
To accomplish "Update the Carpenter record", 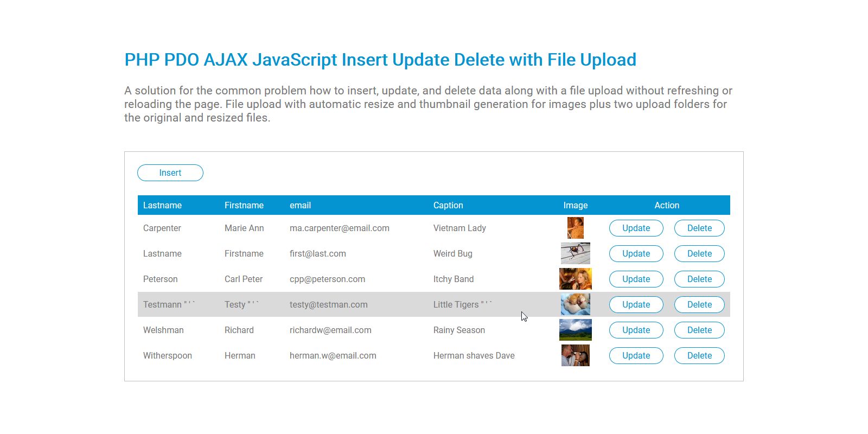I will click(636, 228).
